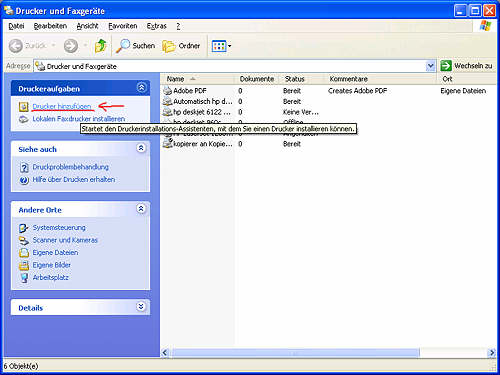Click the fax printer icon in Druckeraufgaben
Screen dimensions: 500x375
[x=24, y=119]
